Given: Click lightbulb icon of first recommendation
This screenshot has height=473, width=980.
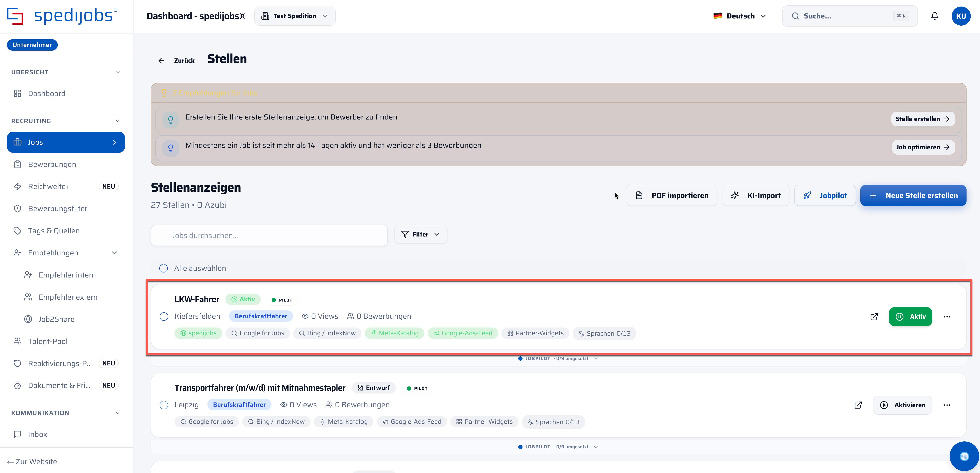Looking at the screenshot, I should (x=171, y=120).
